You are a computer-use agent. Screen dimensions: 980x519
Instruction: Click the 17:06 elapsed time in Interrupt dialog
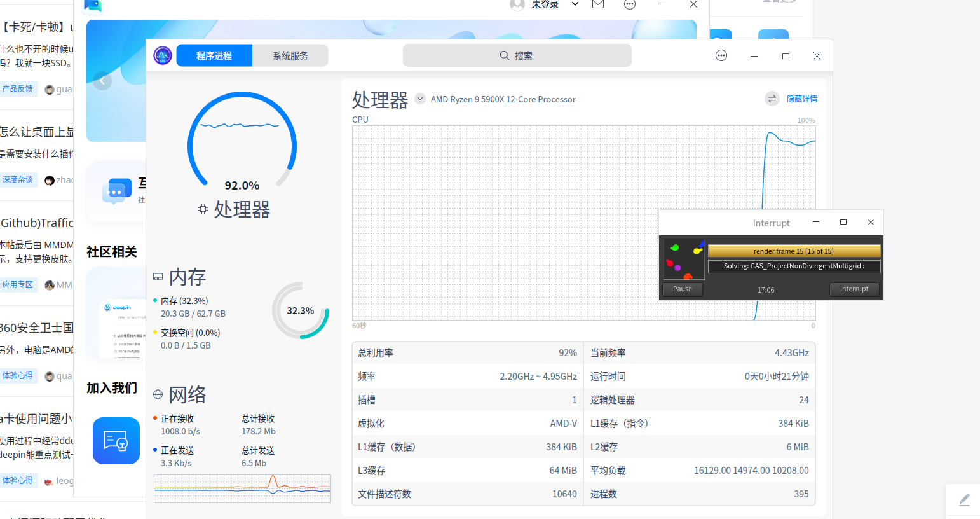click(766, 290)
